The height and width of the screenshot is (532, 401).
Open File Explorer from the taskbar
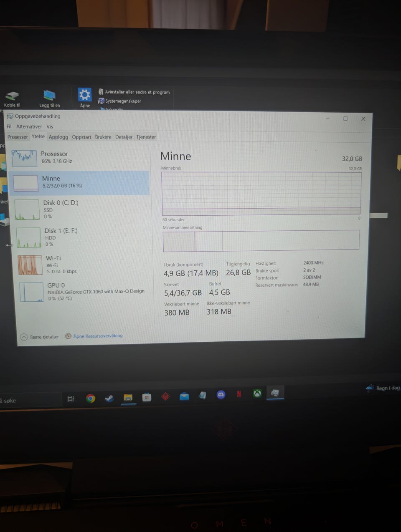(128, 398)
